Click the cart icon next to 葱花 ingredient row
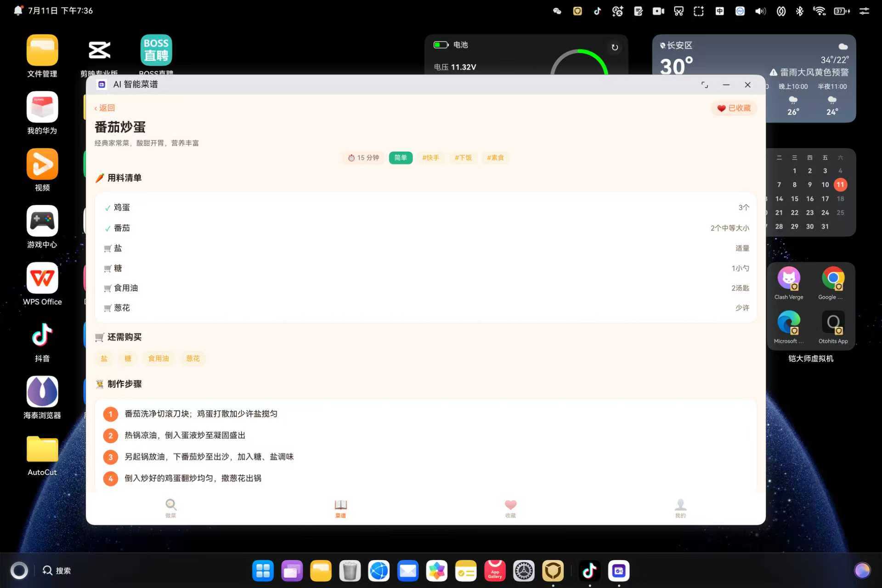882x588 pixels. 107,308
